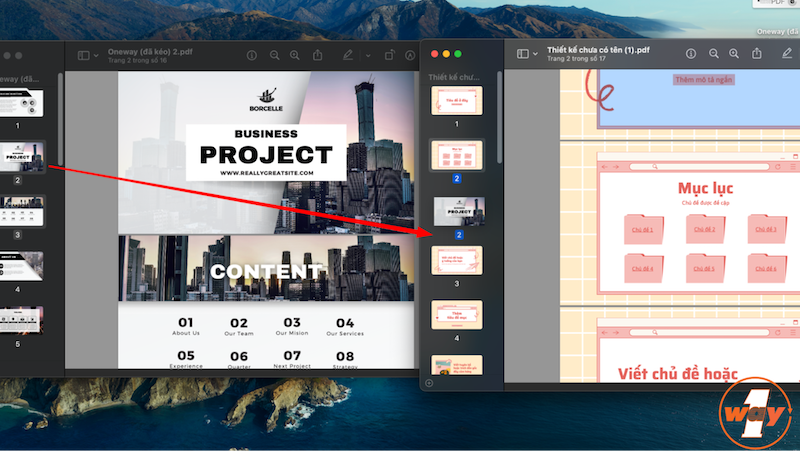Click Chủ đề 2 folder link
The width and height of the screenshot is (800, 451).
[705, 229]
